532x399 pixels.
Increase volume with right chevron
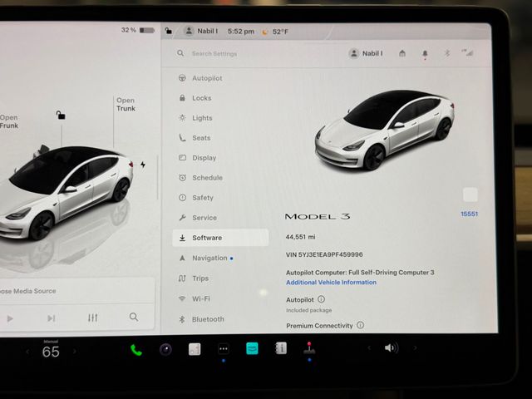pos(415,347)
